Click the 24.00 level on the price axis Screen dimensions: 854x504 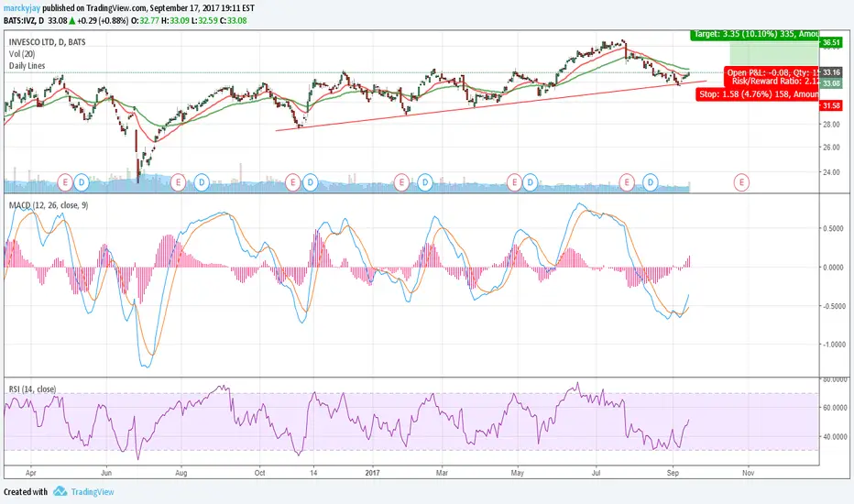(x=831, y=172)
